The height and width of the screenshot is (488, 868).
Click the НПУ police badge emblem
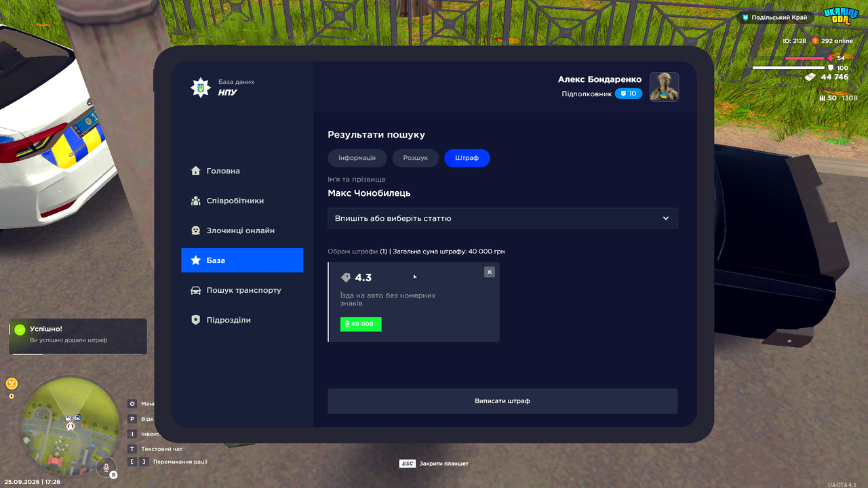199,87
